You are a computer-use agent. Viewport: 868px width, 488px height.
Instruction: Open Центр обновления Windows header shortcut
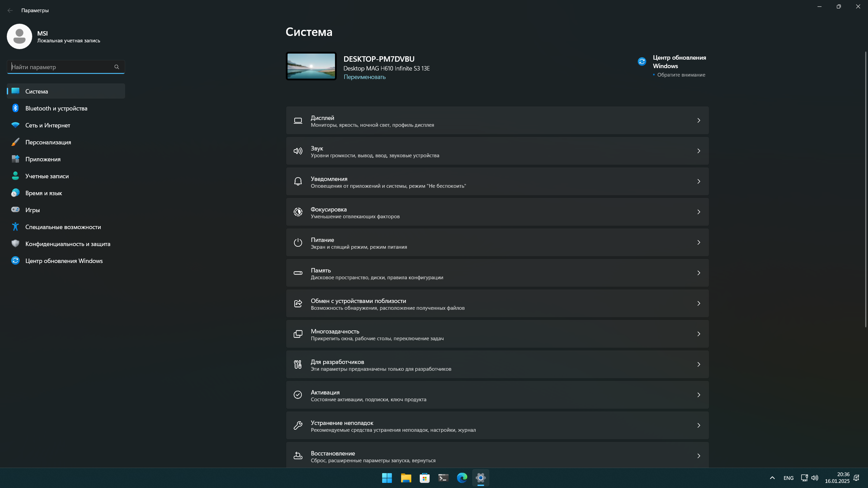672,66
